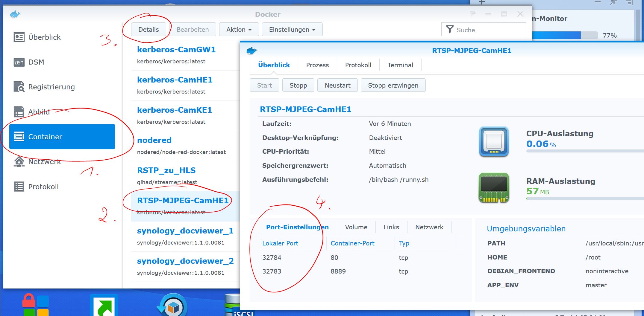The width and height of the screenshot is (644, 316).
Task: Select the Port-Einstellungen tab
Action: click(x=297, y=227)
